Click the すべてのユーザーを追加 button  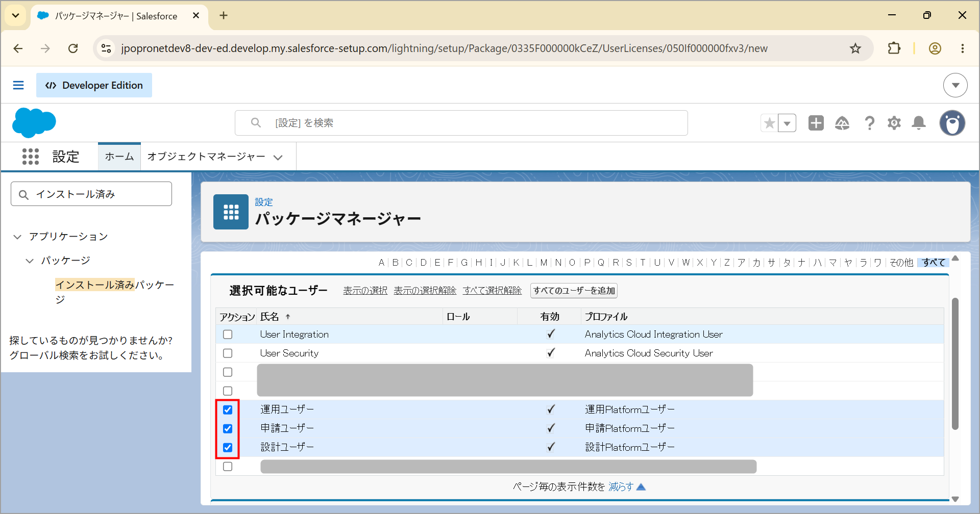click(574, 291)
